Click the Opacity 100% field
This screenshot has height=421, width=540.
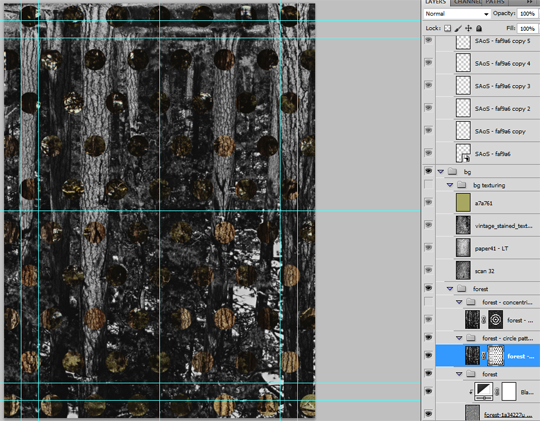pyautogui.click(x=527, y=14)
